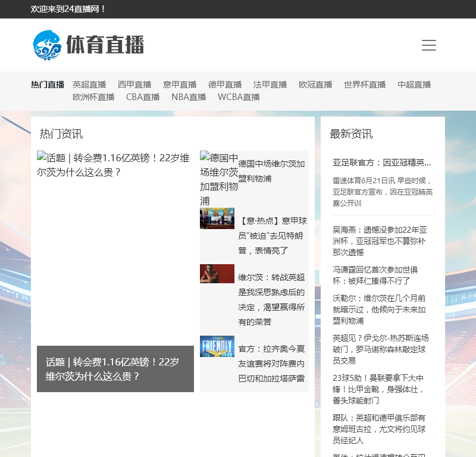Image resolution: width=476 pixels, height=457 pixels.
Task: Go to the NBA直播 section
Action: [189, 97]
